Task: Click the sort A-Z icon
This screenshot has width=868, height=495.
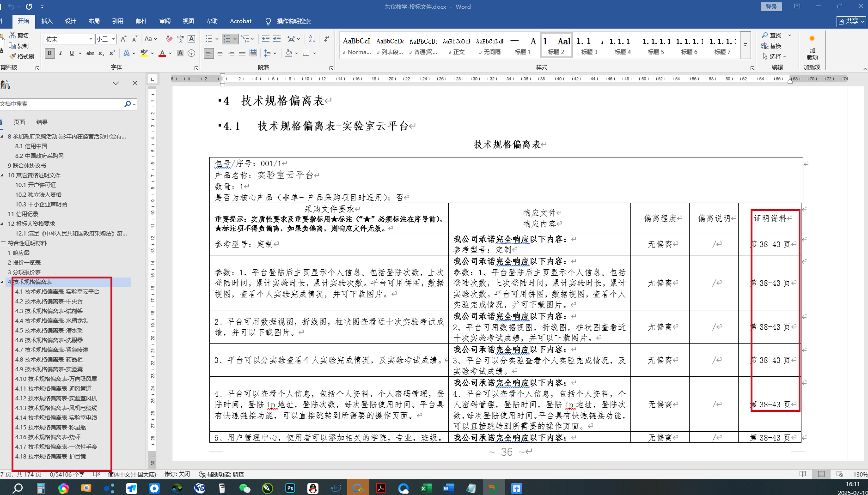Action: click(312, 39)
